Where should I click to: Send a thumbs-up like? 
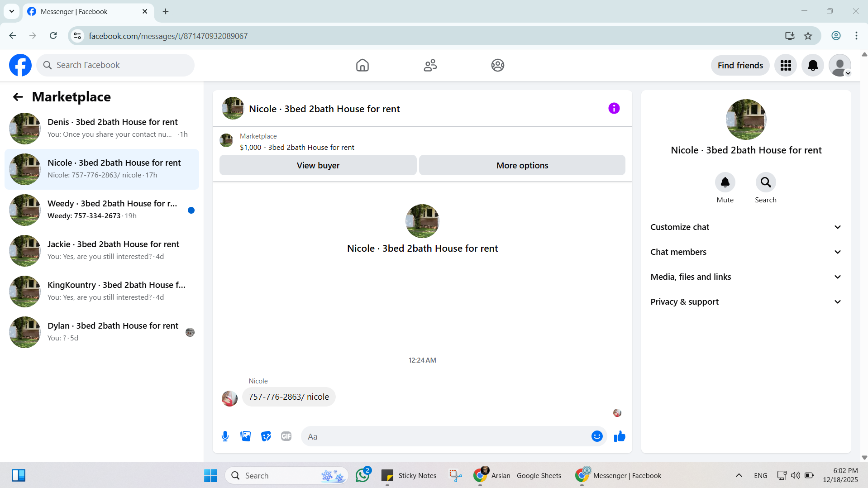[620, 436]
